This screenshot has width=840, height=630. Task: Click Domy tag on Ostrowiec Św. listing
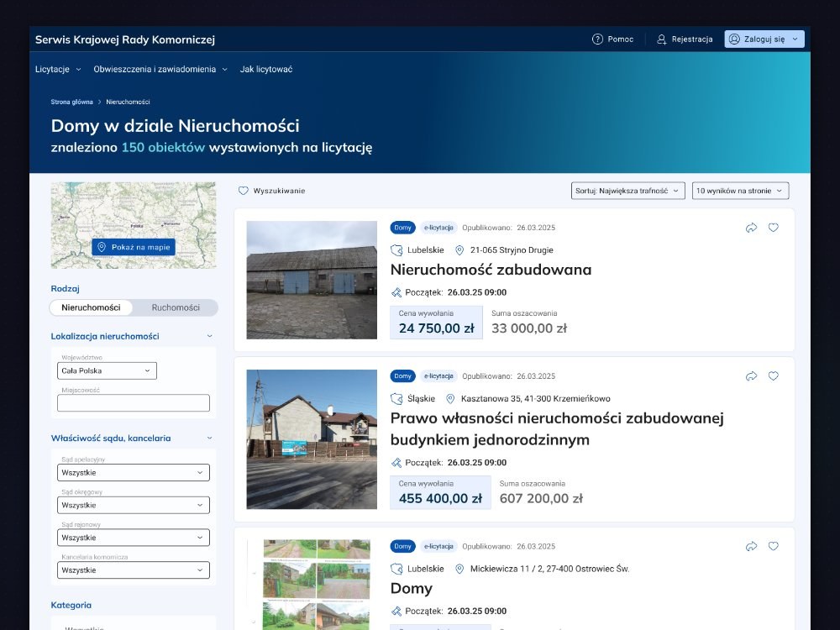coord(403,547)
